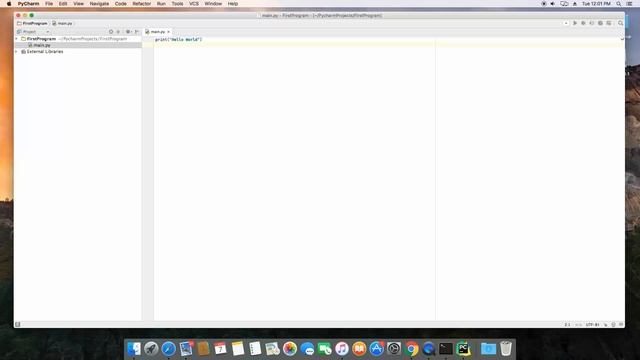Click the UTF-8 file encoding in the status bar
640x360 pixels.
(592, 325)
